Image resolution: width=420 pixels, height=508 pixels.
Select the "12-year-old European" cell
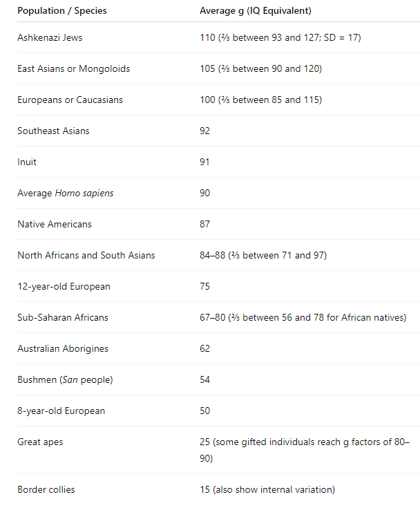tap(64, 286)
